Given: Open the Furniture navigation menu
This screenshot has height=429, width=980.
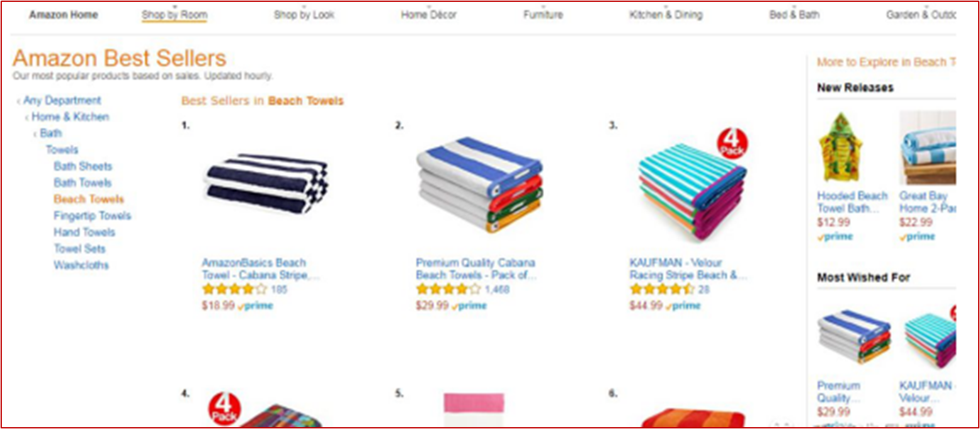Looking at the screenshot, I should point(543,14).
